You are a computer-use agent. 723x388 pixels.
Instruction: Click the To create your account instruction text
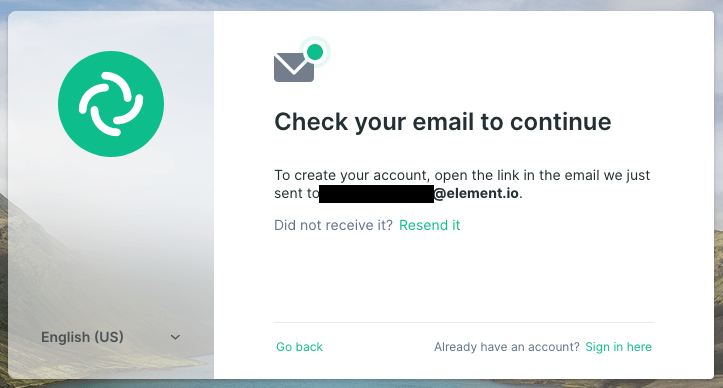(462, 184)
